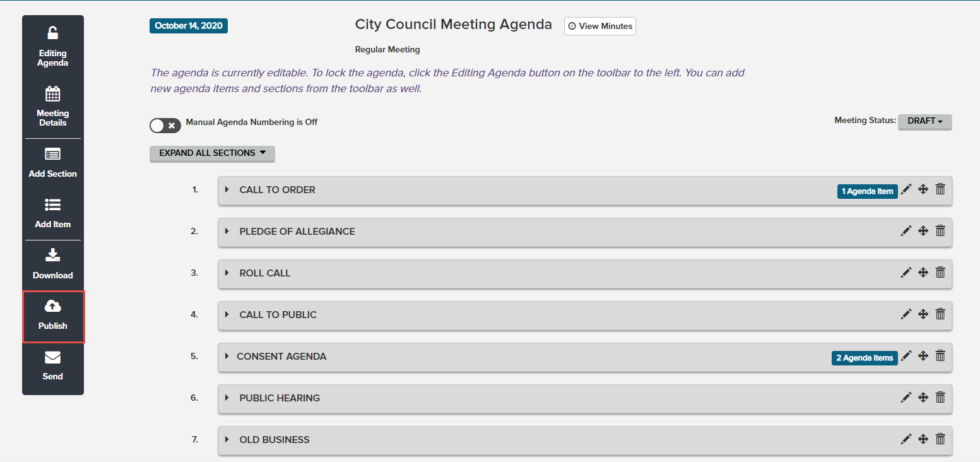
Task: Delete the CALL TO PUBLIC section
Action: pos(940,314)
